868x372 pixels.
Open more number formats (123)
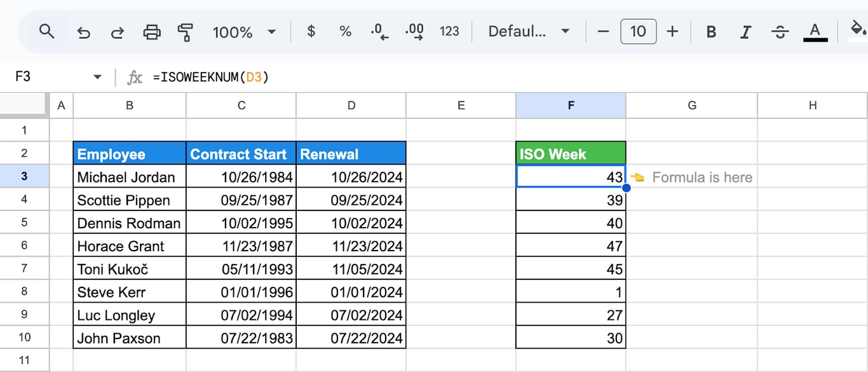pos(449,31)
